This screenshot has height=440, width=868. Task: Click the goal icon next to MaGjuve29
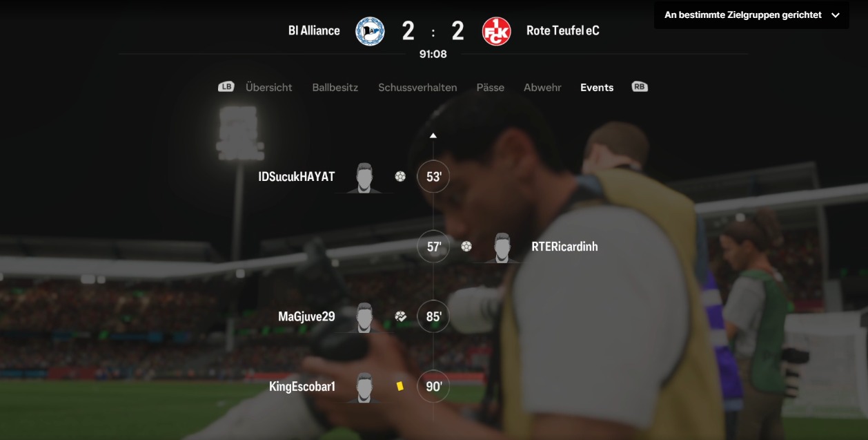point(401,316)
